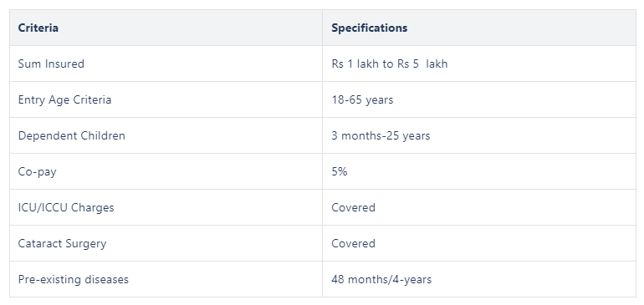The image size is (644, 305).
Task: Click the 5% co-pay value
Action: [x=340, y=171]
